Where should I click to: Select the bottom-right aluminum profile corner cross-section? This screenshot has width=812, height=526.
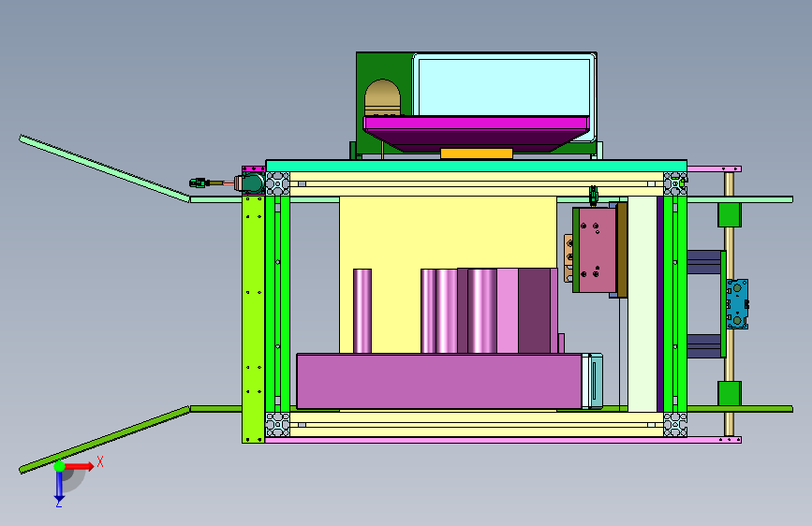[675, 425]
